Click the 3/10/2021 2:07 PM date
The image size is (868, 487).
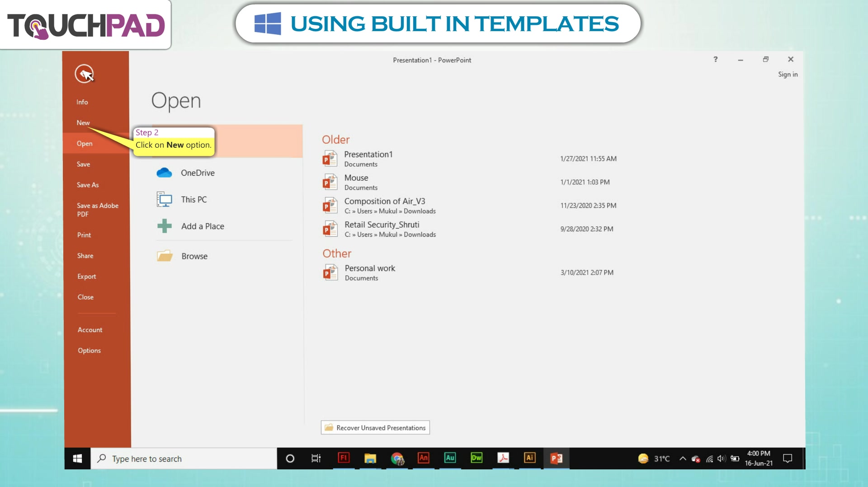point(587,273)
